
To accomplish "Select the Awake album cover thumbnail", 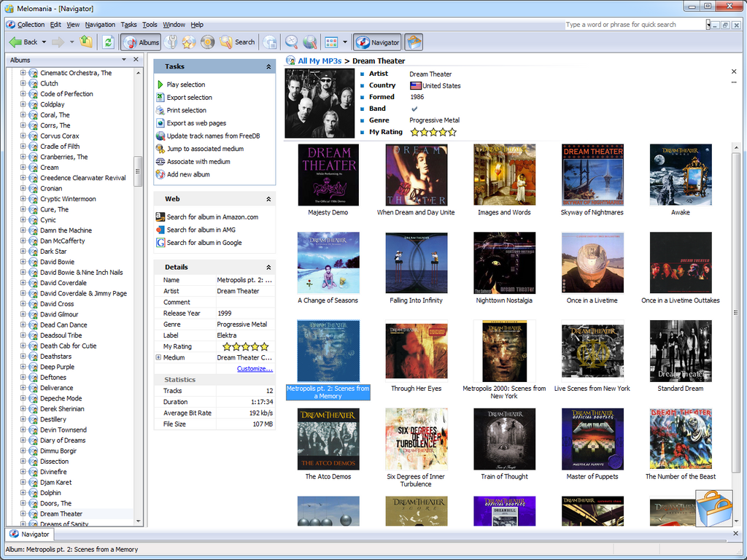I will (680, 175).
